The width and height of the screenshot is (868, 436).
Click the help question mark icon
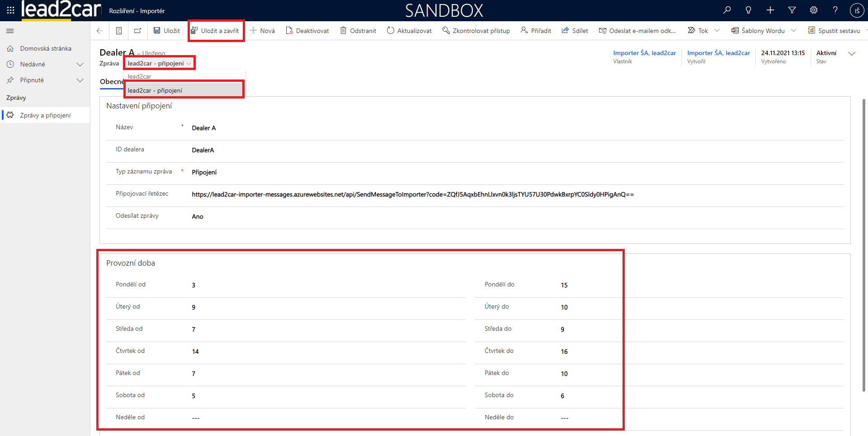835,10
